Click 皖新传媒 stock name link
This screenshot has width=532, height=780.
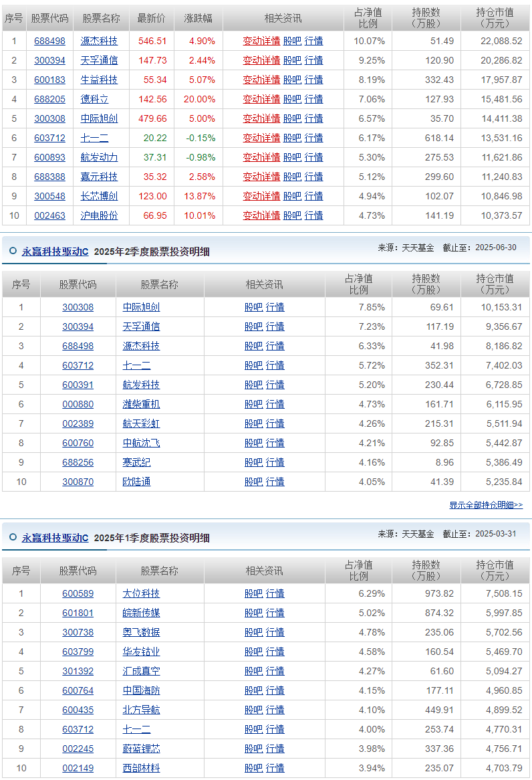click(141, 613)
